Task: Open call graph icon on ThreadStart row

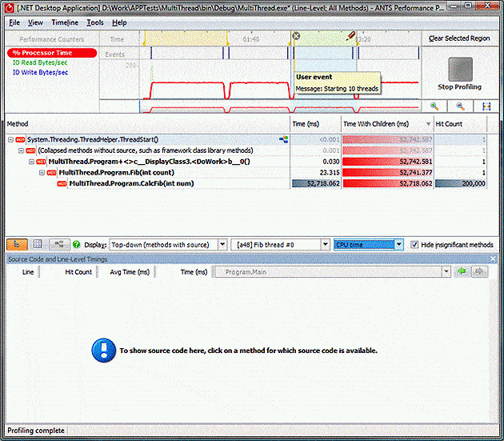Action: click(x=284, y=139)
